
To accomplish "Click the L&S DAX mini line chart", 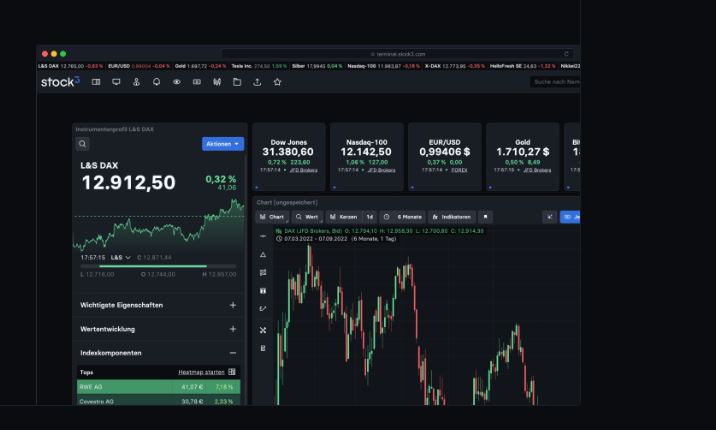I will tap(158, 225).
